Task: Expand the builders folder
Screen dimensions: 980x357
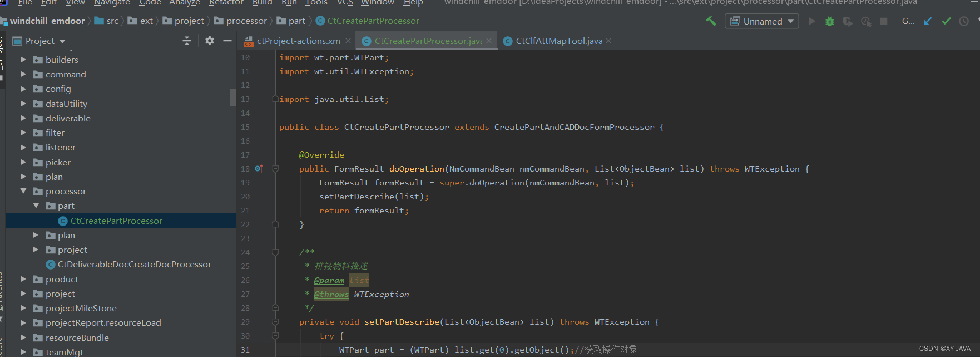Action: (23, 60)
